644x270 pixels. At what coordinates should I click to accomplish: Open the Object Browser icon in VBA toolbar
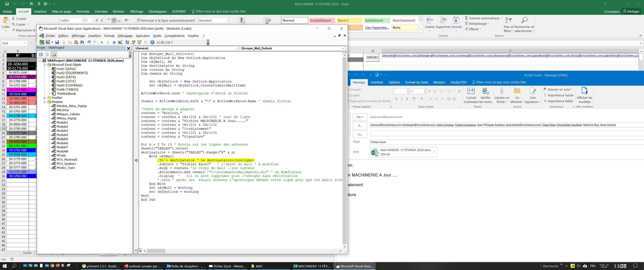pos(139,42)
